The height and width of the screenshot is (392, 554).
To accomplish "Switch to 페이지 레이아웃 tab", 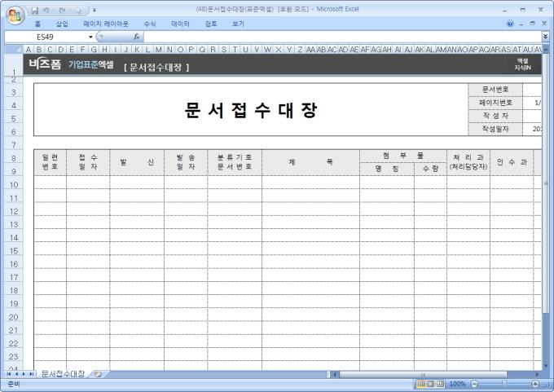I will click(106, 24).
